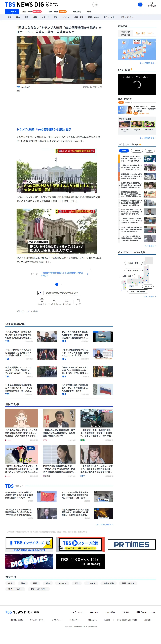Click エリア一覧へ link
This screenshot has width=161, height=644.
pos(150,296)
